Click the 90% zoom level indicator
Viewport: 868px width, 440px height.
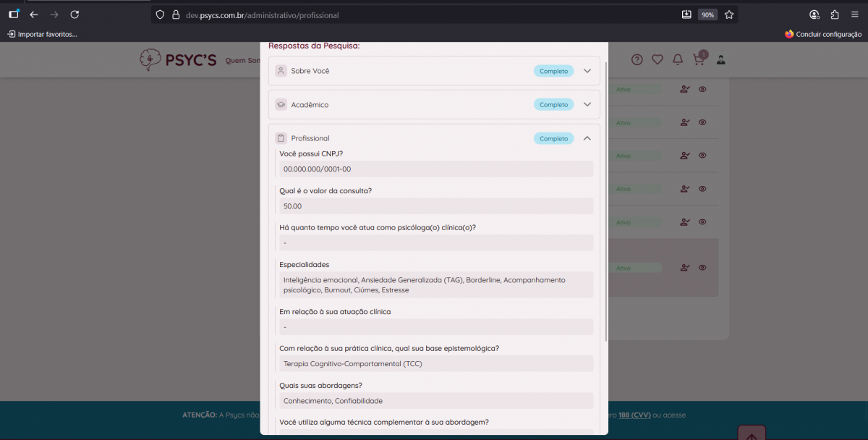pos(707,14)
